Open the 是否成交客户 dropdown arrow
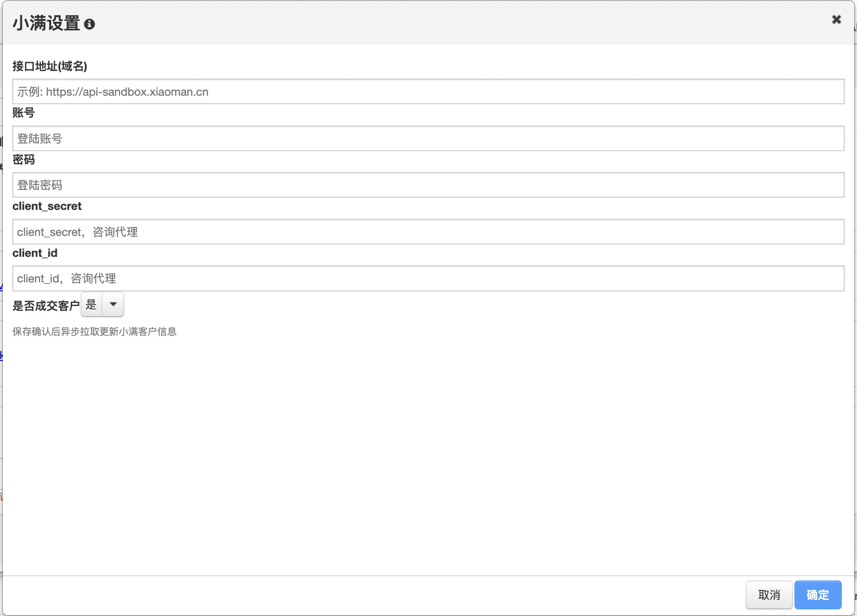The image size is (857, 616). 113,304
